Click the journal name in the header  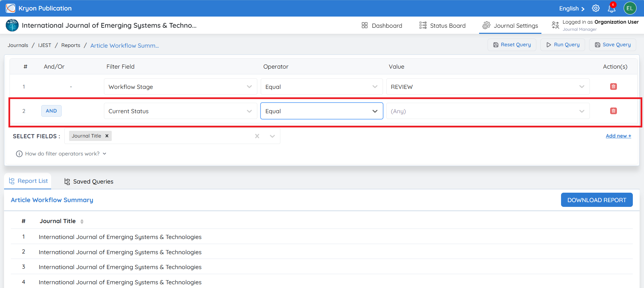point(109,25)
